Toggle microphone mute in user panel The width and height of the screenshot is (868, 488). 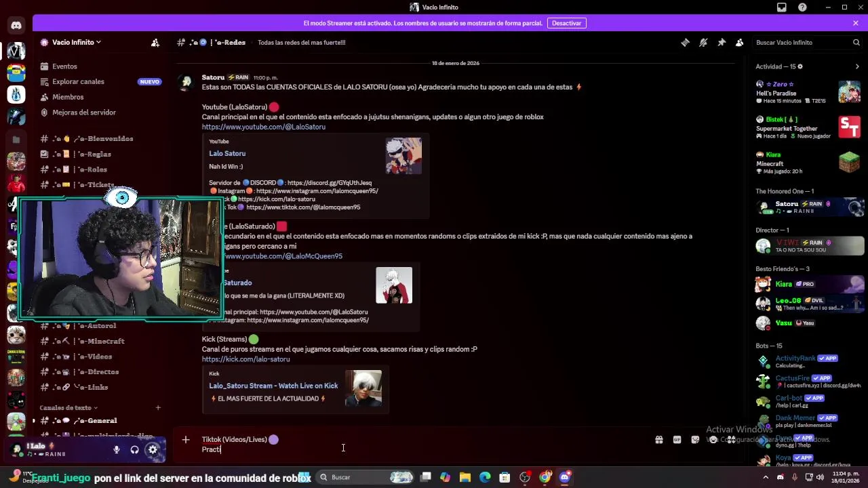tap(117, 449)
